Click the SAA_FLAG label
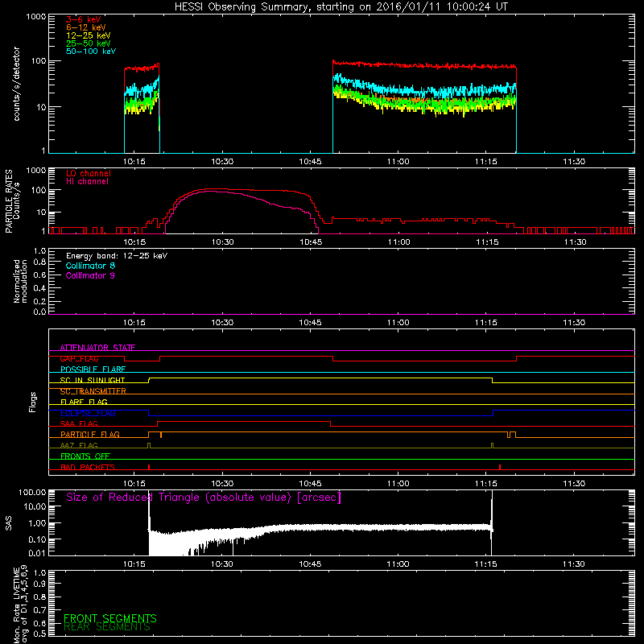Image resolution: width=644 pixels, height=644 pixels. (79, 424)
